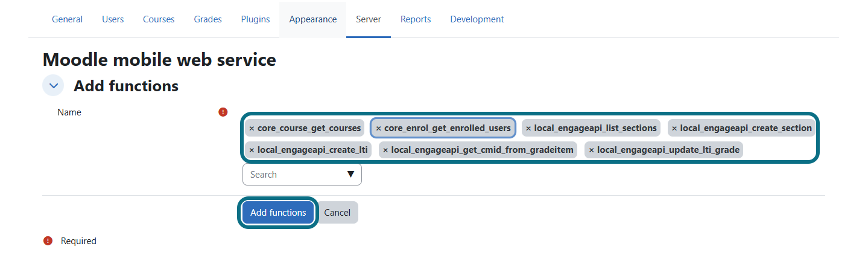Open the Grades tab
Viewport: 868px width, 255px height.
pyautogui.click(x=207, y=19)
